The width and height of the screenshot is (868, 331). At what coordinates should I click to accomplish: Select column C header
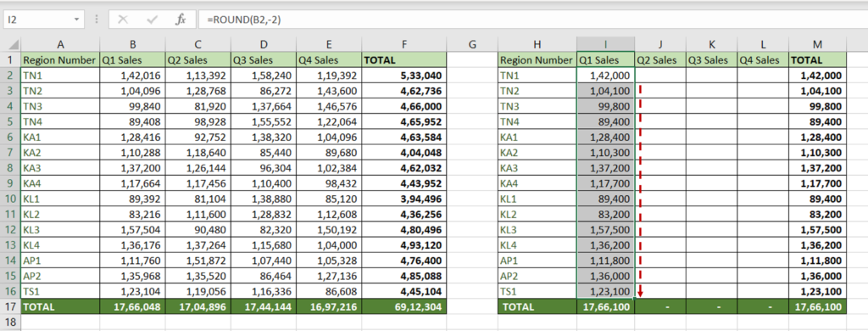coord(198,44)
